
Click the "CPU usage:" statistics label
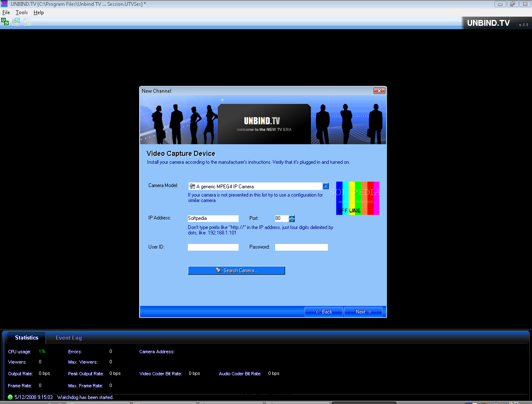click(x=20, y=352)
